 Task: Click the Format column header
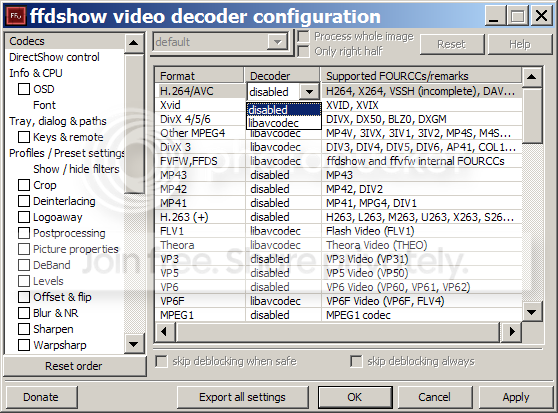200,75
